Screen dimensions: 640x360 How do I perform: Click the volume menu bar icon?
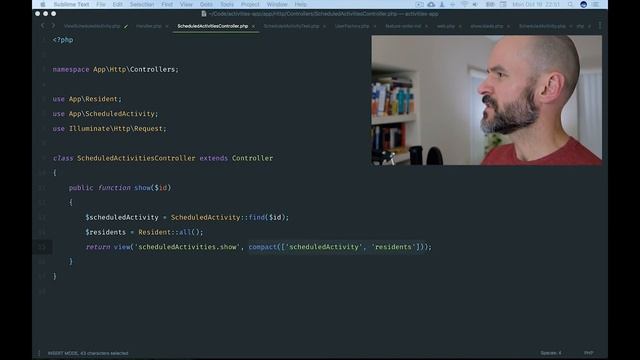[475, 4]
